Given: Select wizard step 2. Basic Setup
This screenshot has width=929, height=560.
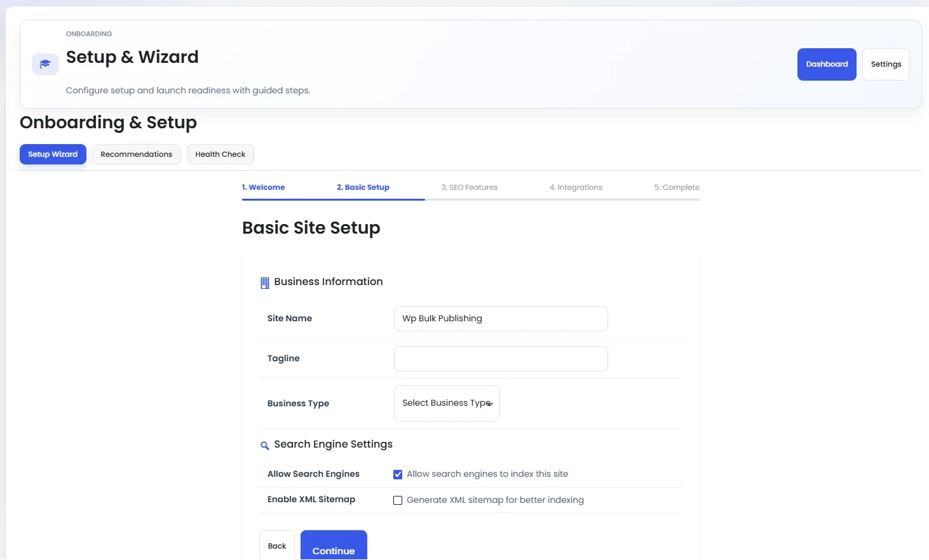Looking at the screenshot, I should click(363, 187).
